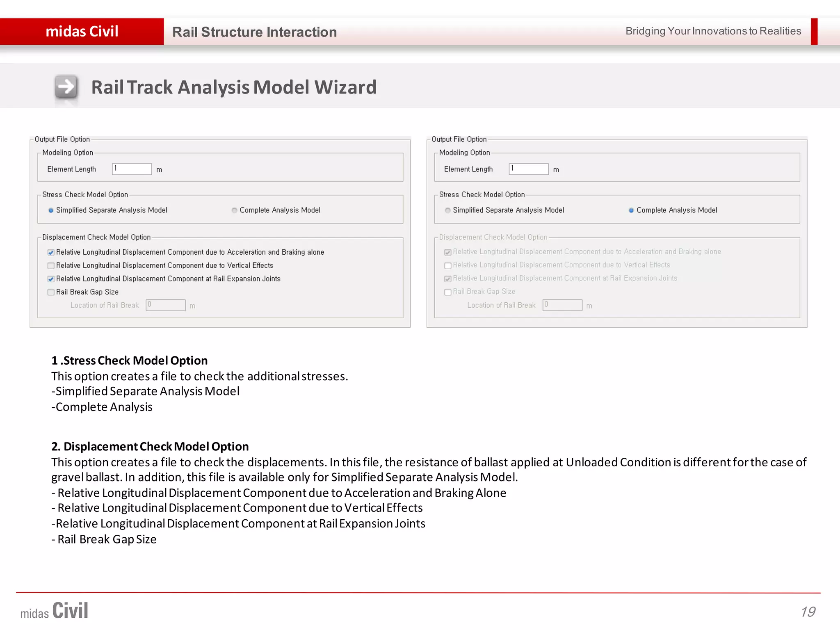Click Location of Rail Break field, right dialog

coord(562,305)
